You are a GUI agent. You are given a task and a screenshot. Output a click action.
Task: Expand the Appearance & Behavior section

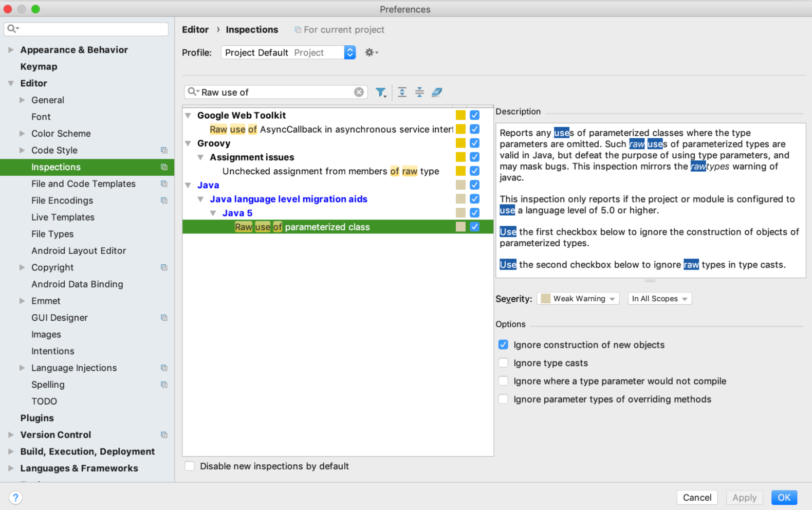click(11, 50)
